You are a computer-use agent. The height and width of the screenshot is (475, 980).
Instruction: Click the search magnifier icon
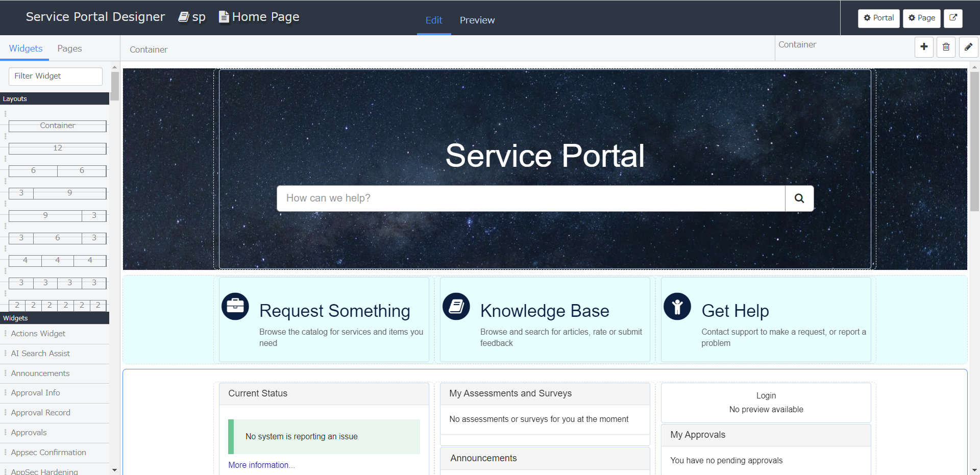[x=799, y=198]
